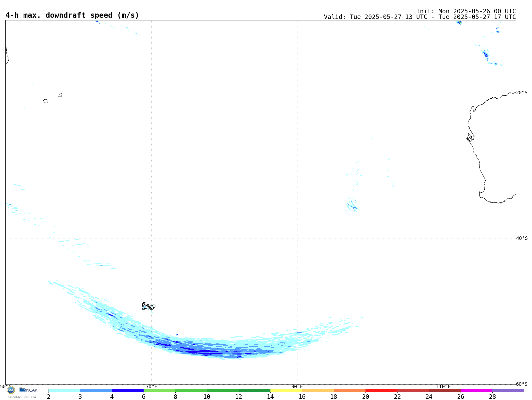
Task: Click the Réunion island outline southwest of Mauritius
Action: point(46,101)
